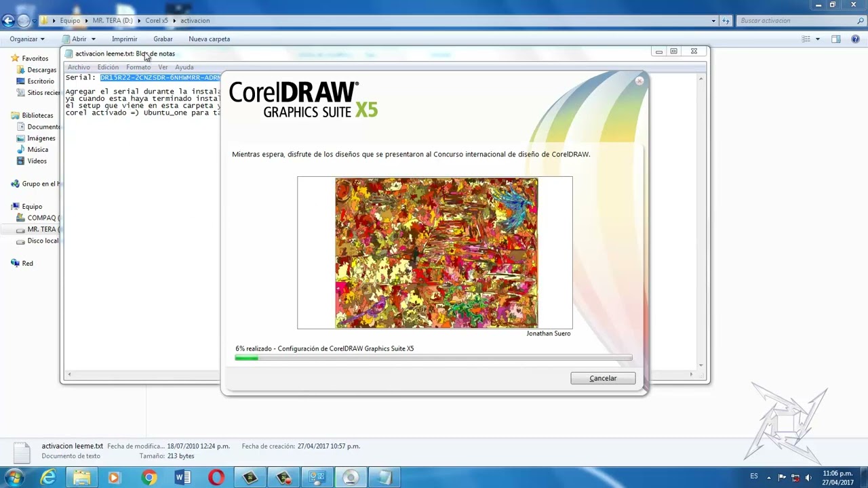Open Windows Media Player from taskbar

coord(114,478)
